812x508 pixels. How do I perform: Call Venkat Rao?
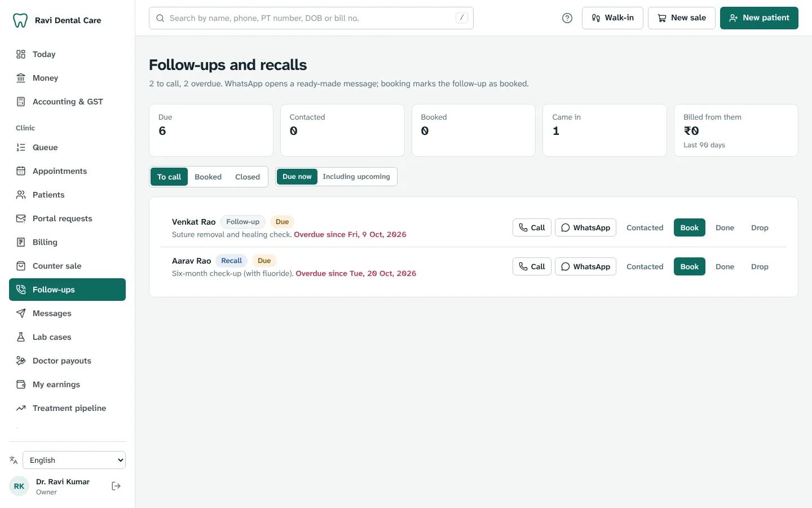[x=532, y=227]
